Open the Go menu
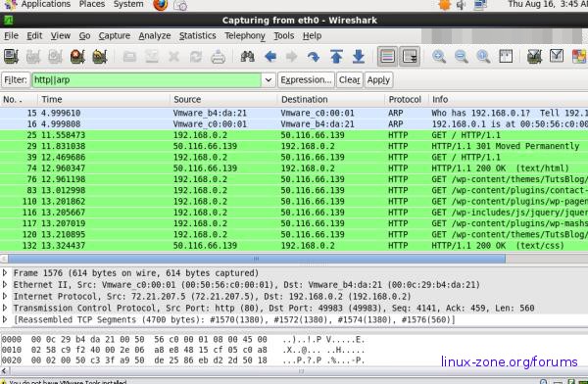 pyautogui.click(x=84, y=35)
